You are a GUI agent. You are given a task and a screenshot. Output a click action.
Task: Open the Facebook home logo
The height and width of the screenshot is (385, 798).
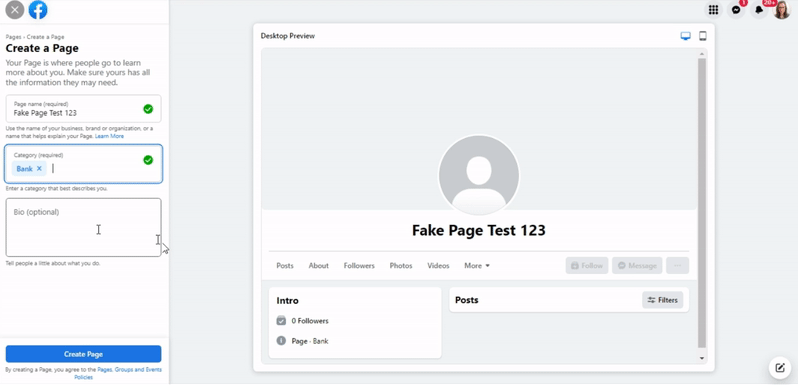tap(38, 10)
